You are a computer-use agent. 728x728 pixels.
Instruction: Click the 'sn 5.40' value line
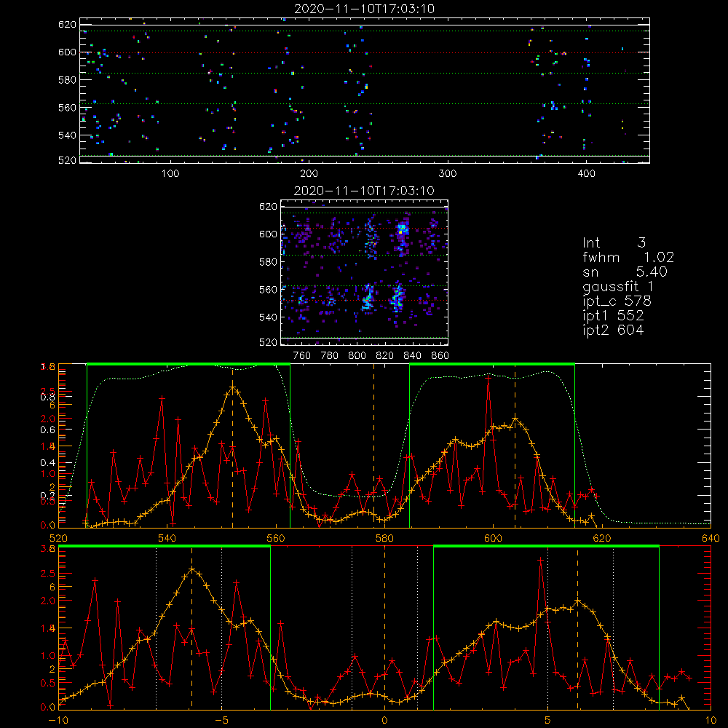(x=625, y=272)
